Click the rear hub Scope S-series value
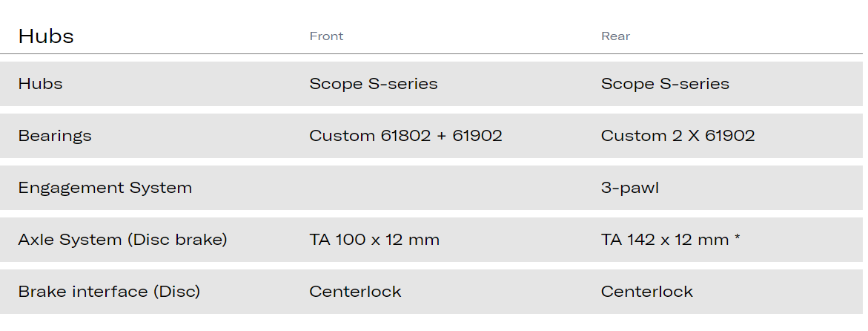Image resolution: width=868 pixels, height=331 pixels. pyautogui.click(x=665, y=84)
